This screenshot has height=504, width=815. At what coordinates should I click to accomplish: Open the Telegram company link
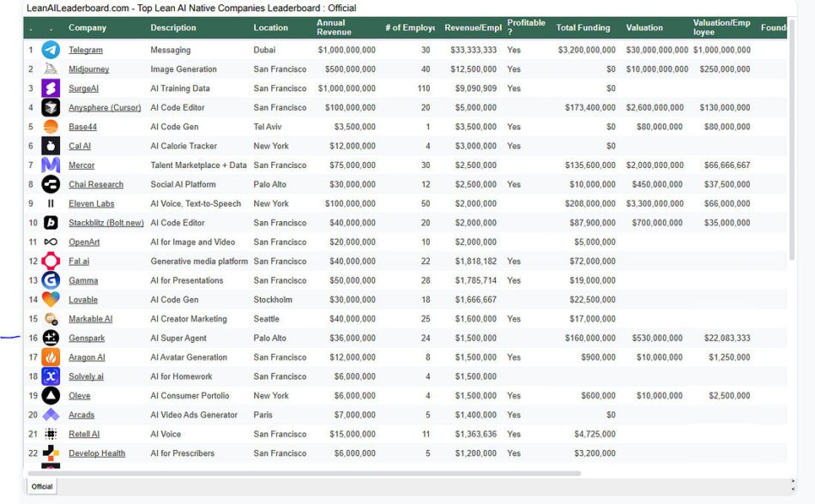click(x=85, y=51)
